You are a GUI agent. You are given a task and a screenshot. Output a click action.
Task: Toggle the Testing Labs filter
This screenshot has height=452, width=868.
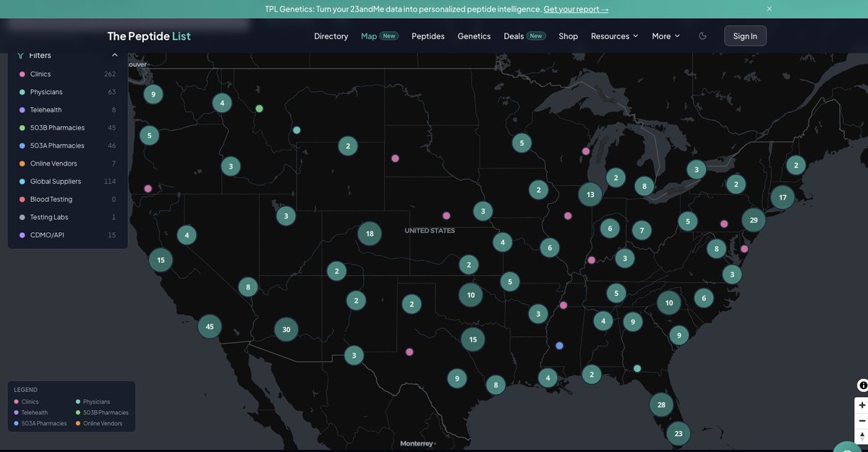point(68,217)
